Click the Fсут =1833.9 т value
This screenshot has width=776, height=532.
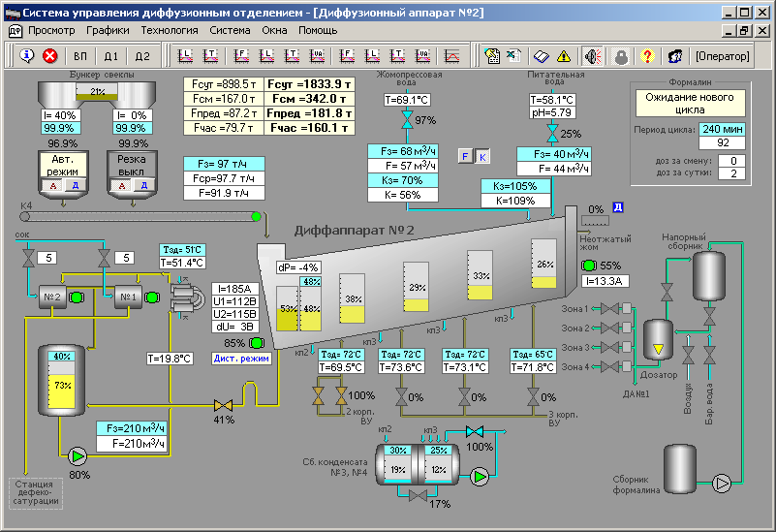(309, 84)
